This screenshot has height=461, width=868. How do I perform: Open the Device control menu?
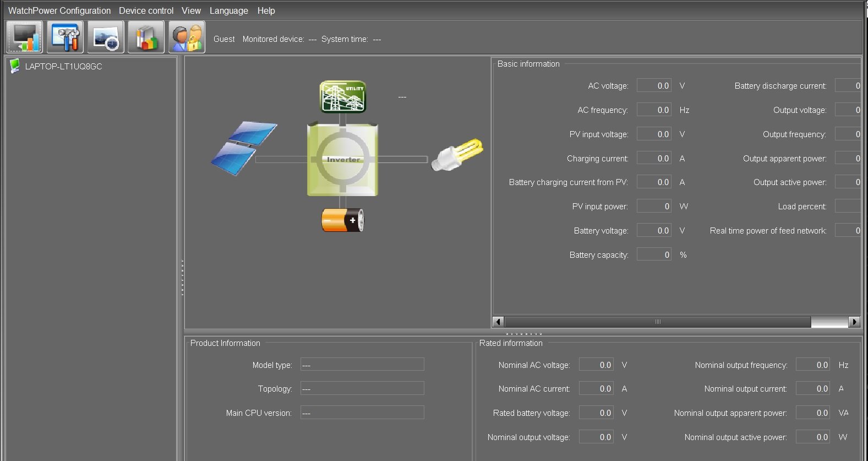pos(146,10)
